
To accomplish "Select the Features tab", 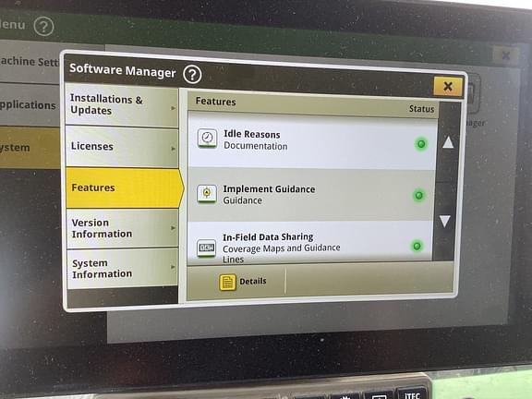I will [x=125, y=187].
